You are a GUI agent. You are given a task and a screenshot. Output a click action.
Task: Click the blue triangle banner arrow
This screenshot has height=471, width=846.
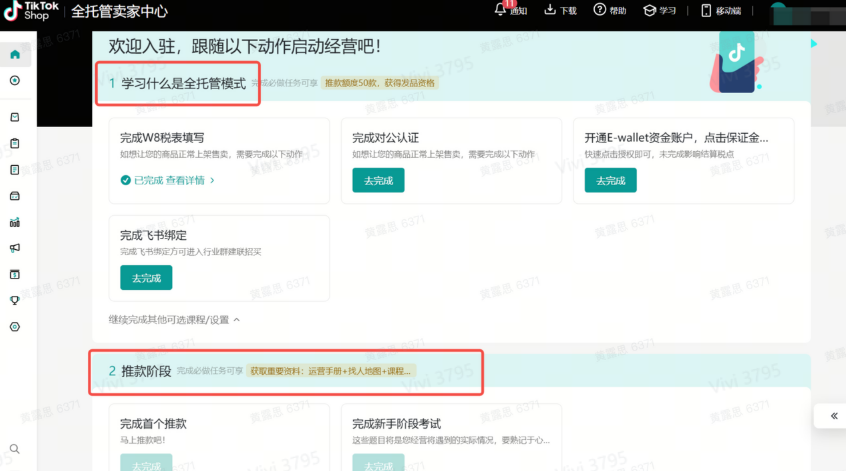(x=814, y=44)
